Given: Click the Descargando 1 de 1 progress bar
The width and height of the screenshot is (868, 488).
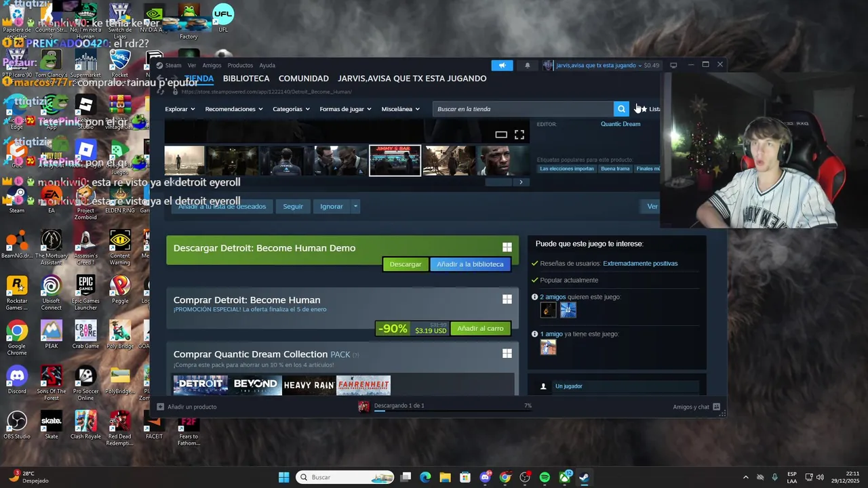Looking at the screenshot, I should (x=452, y=410).
